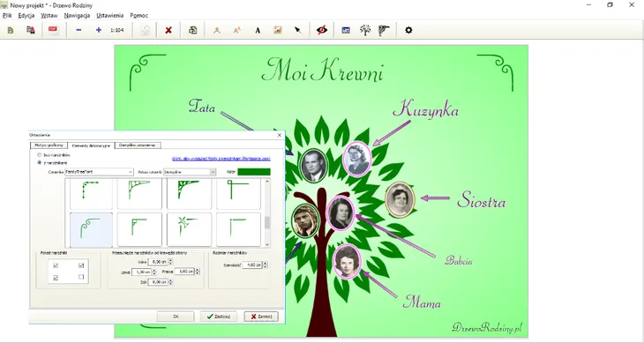Click the green copy/import document icon
This screenshot has width=644, height=343.
(193, 30)
